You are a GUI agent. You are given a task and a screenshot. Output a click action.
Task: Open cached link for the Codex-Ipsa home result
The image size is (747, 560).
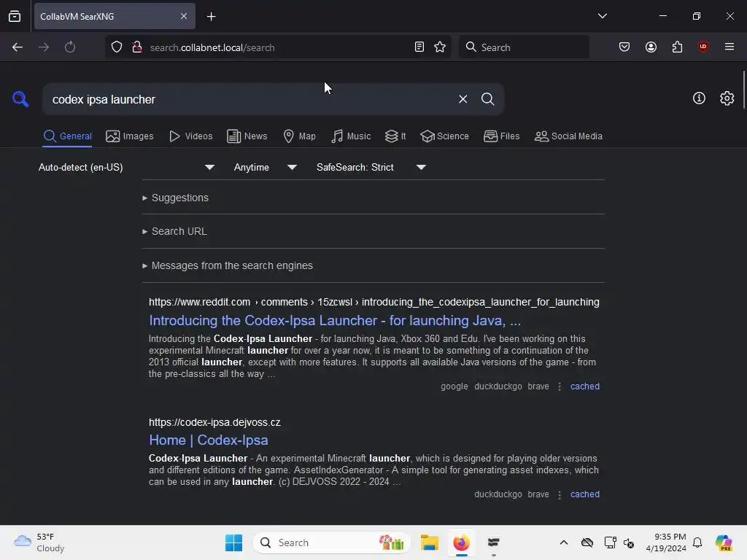click(x=585, y=494)
